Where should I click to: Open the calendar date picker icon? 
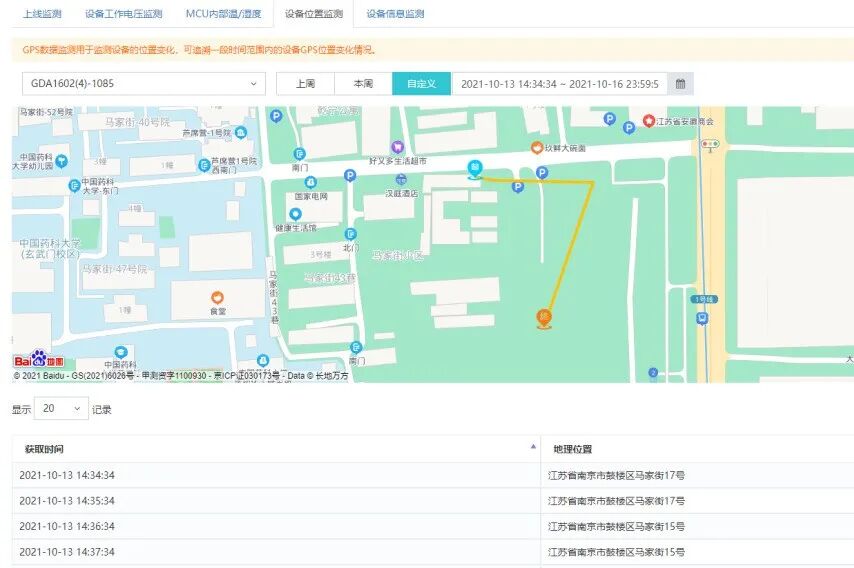(680, 83)
